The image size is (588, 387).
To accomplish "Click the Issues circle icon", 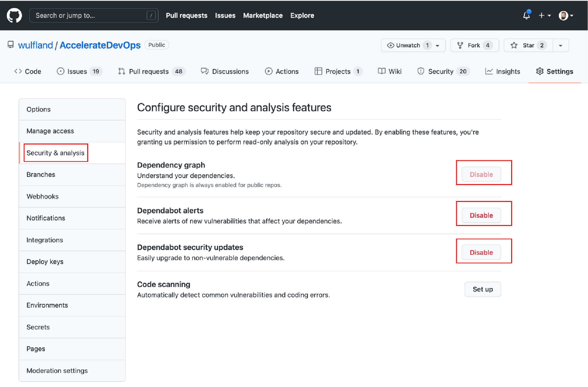I will [x=61, y=71].
